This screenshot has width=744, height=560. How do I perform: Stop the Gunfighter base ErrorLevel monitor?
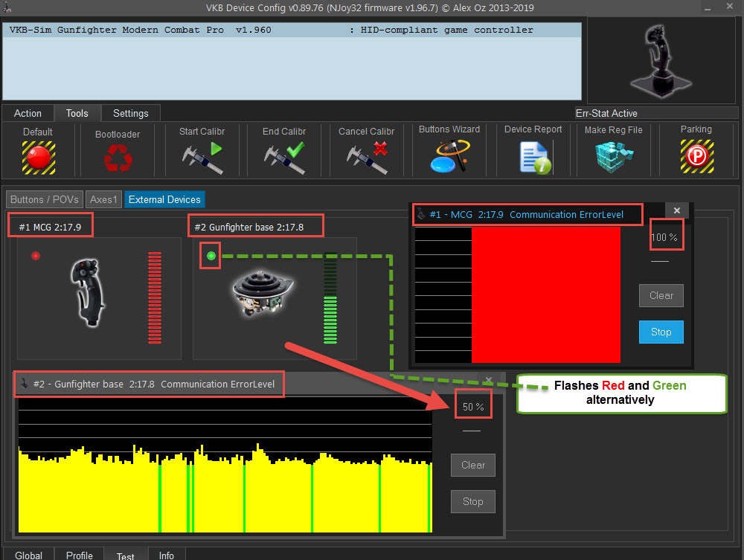pos(473,502)
